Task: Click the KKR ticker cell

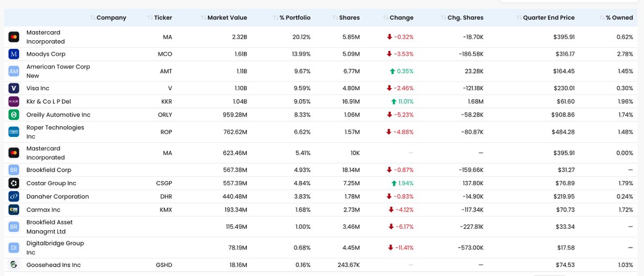Action: point(166,101)
